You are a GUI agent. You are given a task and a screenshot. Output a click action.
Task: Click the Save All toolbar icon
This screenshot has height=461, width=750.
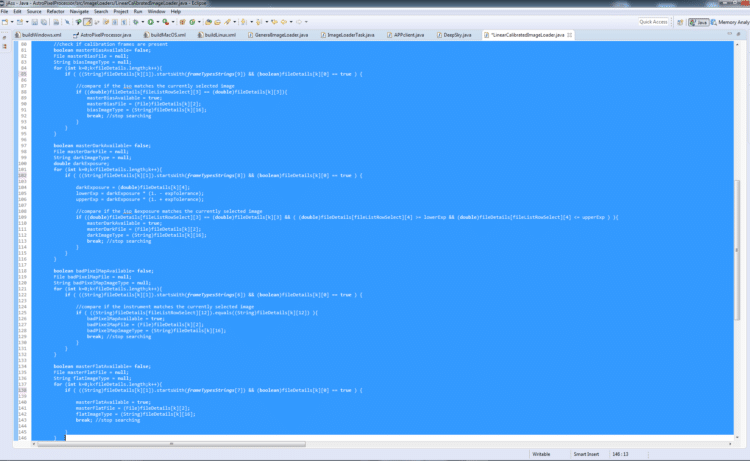[44, 22]
